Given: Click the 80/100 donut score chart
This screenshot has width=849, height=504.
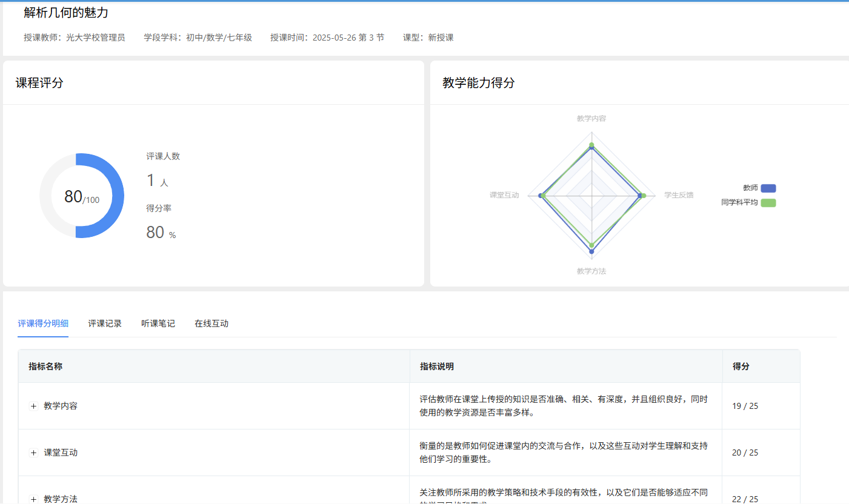Looking at the screenshot, I should pyautogui.click(x=82, y=196).
